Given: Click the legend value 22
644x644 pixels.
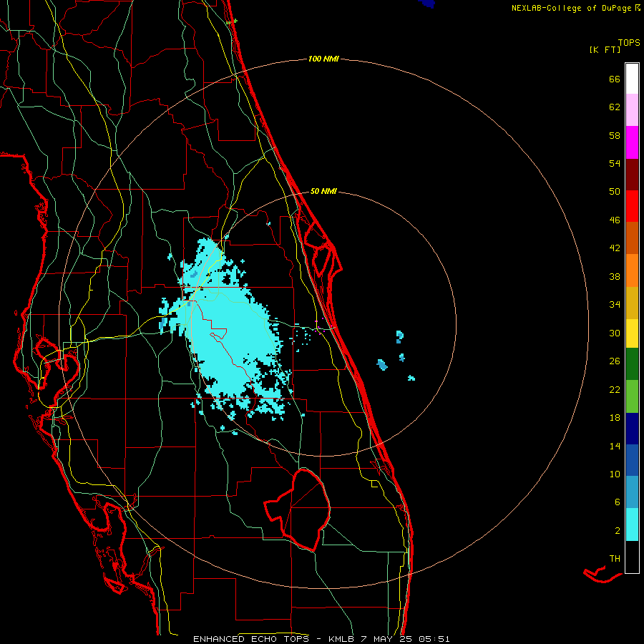Looking at the screenshot, I should point(615,390).
